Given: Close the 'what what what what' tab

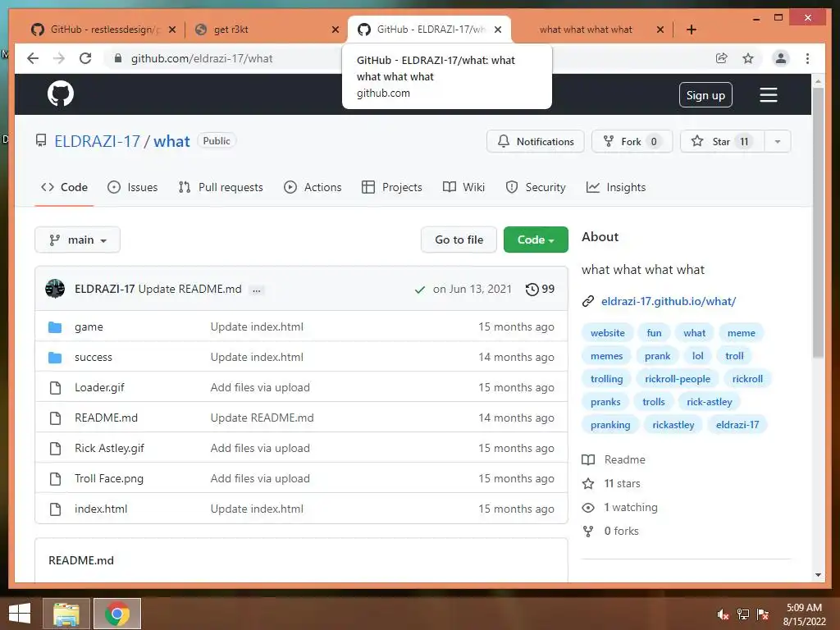Looking at the screenshot, I should click(660, 30).
